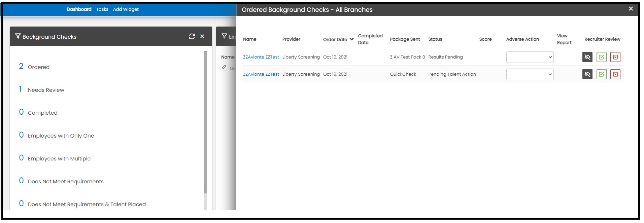
Task: Open the Add Widget menu item
Action: point(126,9)
